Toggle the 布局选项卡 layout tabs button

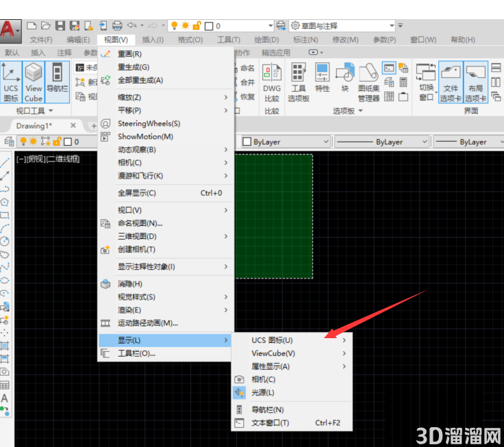[476, 82]
